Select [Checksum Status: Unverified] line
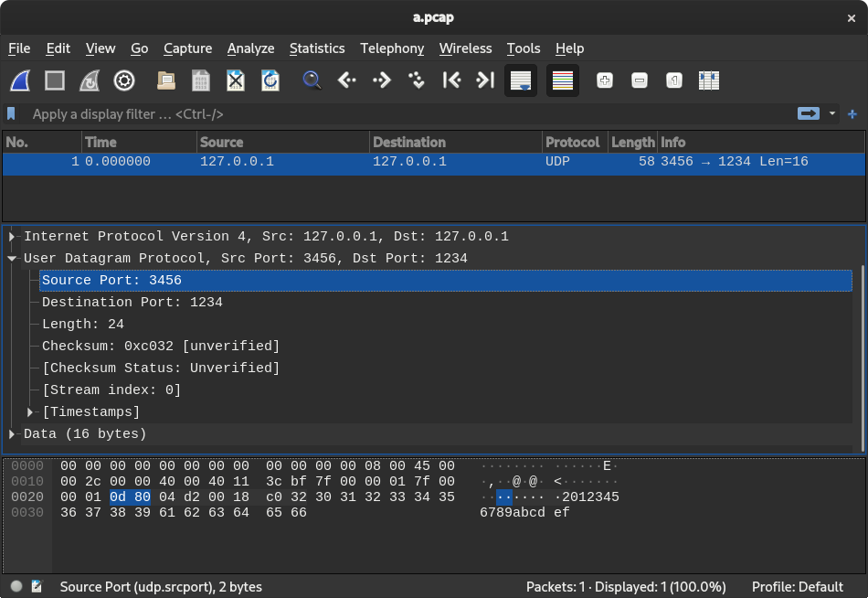Screen dimensions: 868x598 (x=446, y=368)
